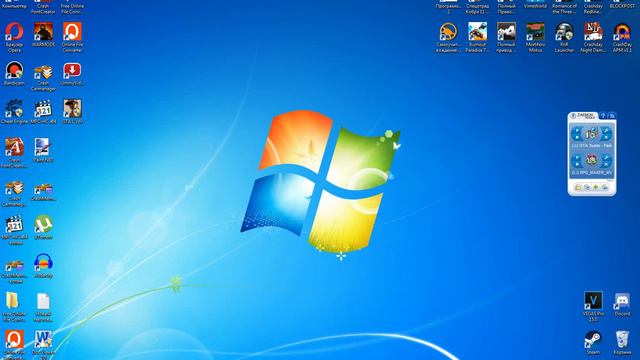Select the RPG_MAKER_MV drive disc image

591,160
